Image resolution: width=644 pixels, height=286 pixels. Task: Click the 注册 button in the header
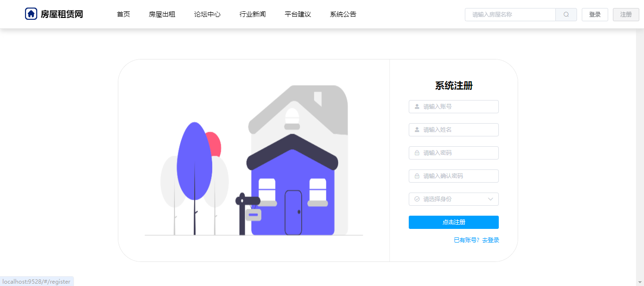click(x=626, y=15)
